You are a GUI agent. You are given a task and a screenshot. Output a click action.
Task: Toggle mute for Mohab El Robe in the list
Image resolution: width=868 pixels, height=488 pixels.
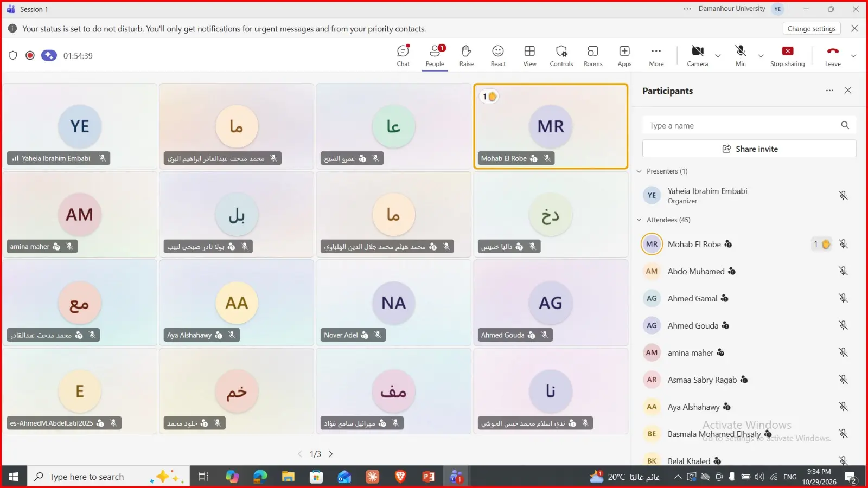(x=843, y=244)
